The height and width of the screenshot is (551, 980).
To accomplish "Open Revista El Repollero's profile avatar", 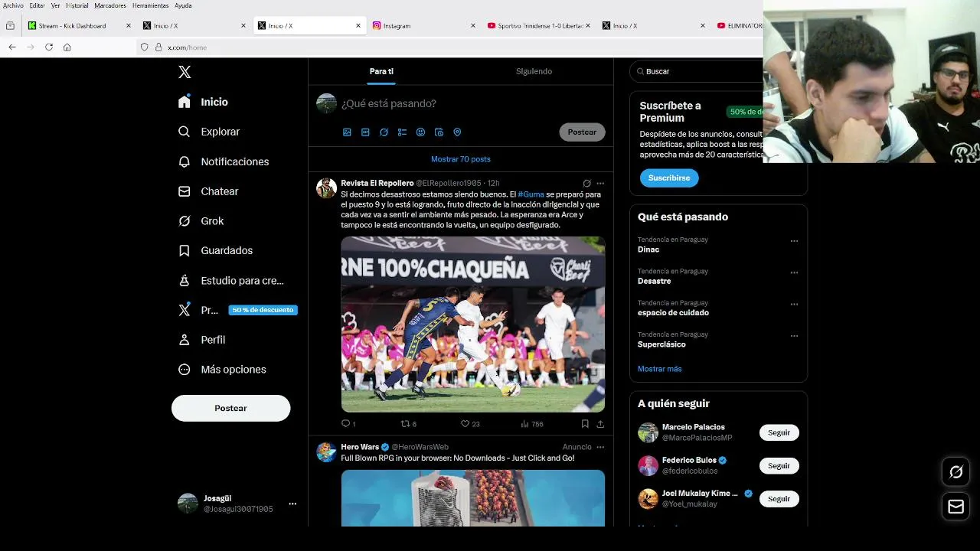I will (327, 188).
